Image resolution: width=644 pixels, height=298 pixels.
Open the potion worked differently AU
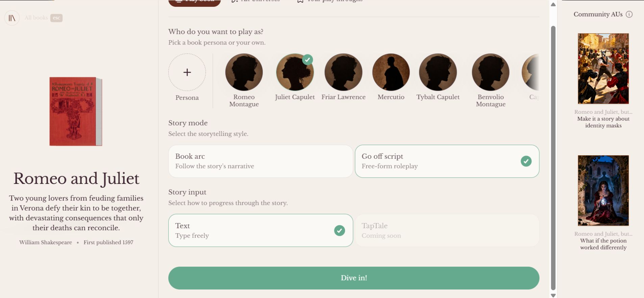click(603, 191)
